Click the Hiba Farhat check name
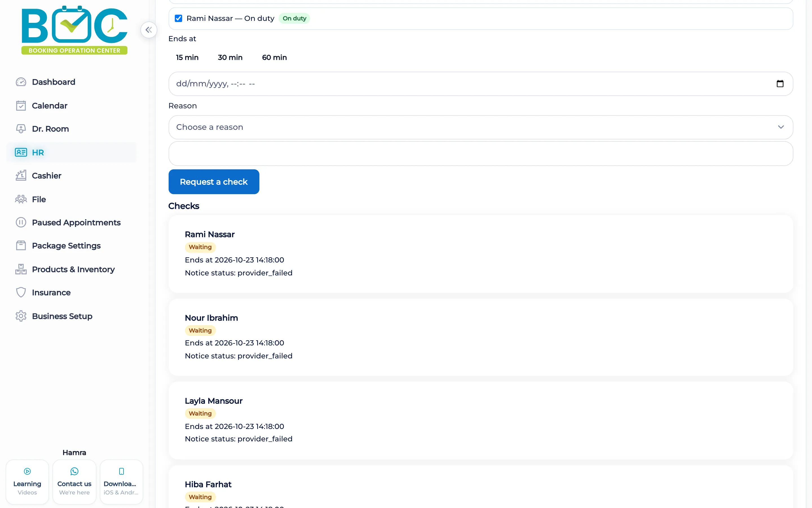 coord(208,484)
